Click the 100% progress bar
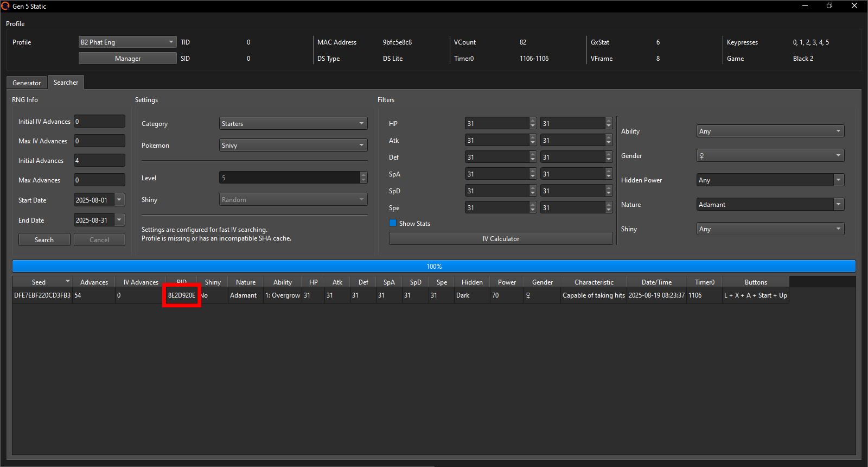 coord(433,266)
